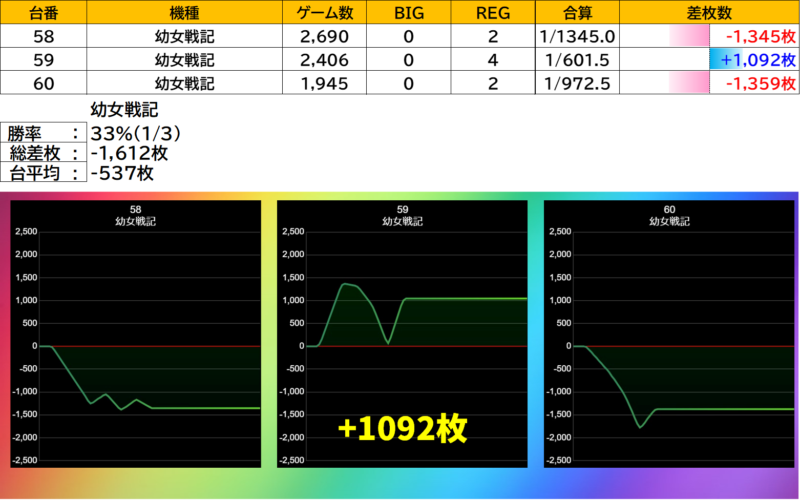Select machine number 60 cell
This screenshot has height=500, width=800.
pos(43,83)
